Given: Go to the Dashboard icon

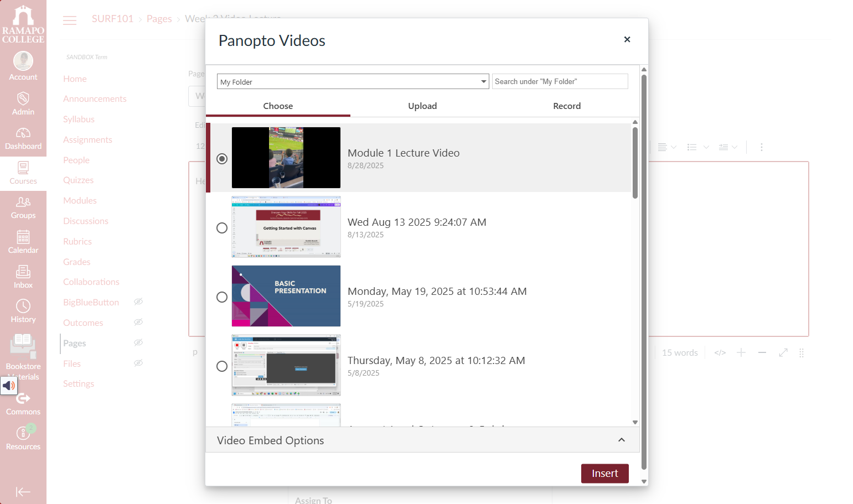Looking at the screenshot, I should click(x=23, y=133).
